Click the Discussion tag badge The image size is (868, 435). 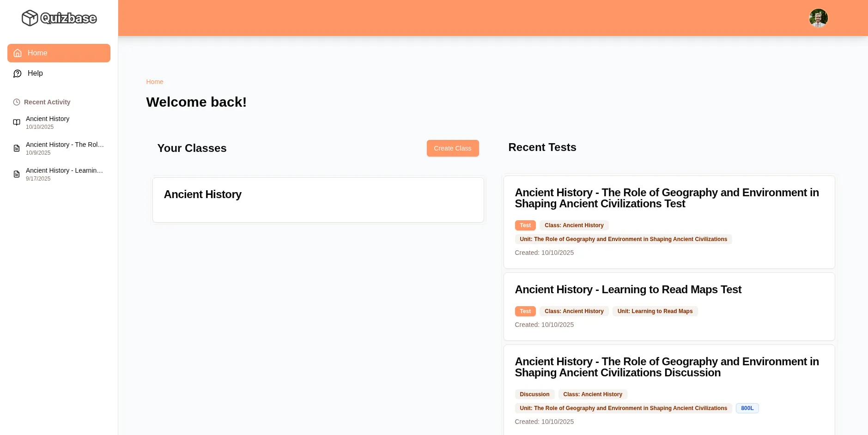pos(534,394)
